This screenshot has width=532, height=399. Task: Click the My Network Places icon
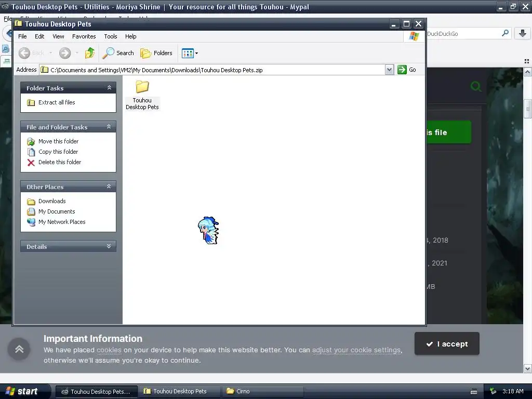pyautogui.click(x=31, y=222)
